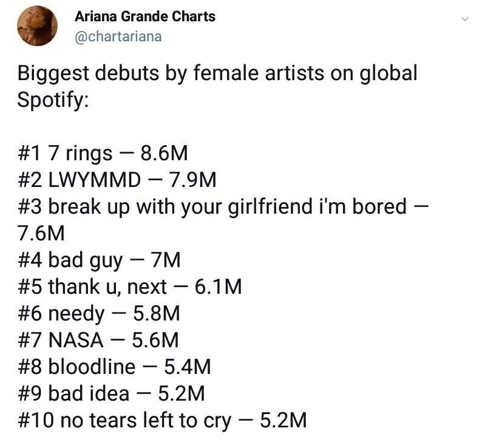Select the '#8 bloodline — 5.4M' line
The width and height of the screenshot is (485, 448).
click(114, 367)
